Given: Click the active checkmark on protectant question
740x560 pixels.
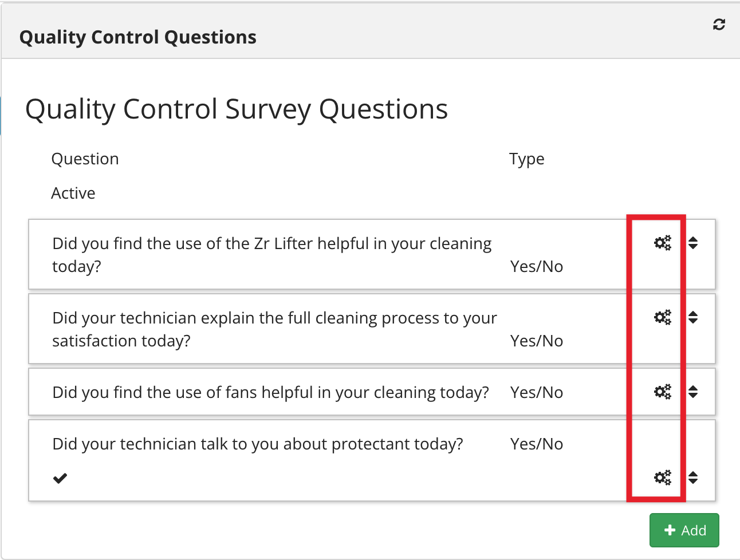Looking at the screenshot, I should (60, 478).
